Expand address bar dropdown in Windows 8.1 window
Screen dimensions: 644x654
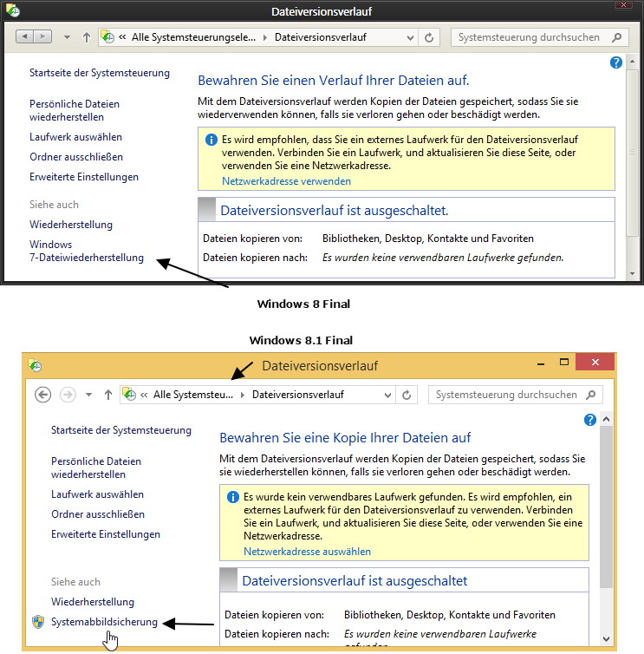coord(387,396)
